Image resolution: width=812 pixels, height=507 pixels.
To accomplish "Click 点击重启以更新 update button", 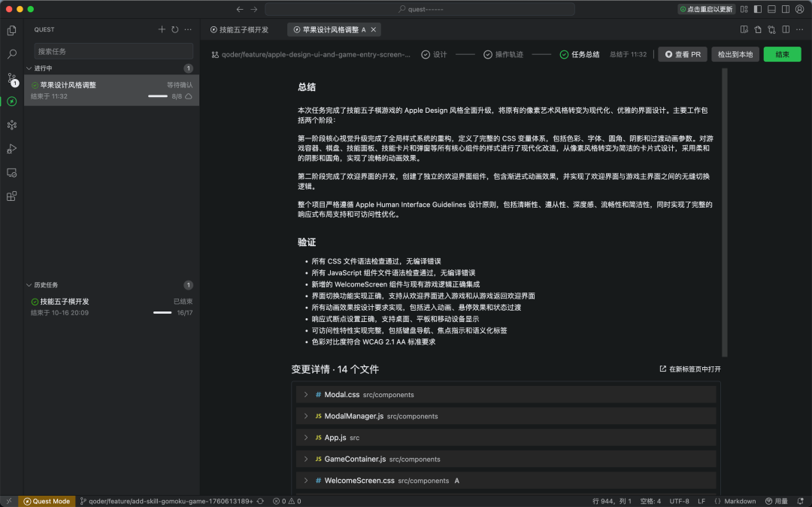I will coord(706,9).
